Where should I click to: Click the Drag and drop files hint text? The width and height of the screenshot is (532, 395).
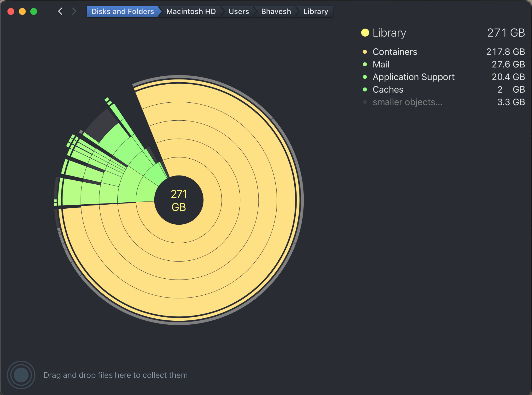(x=115, y=375)
